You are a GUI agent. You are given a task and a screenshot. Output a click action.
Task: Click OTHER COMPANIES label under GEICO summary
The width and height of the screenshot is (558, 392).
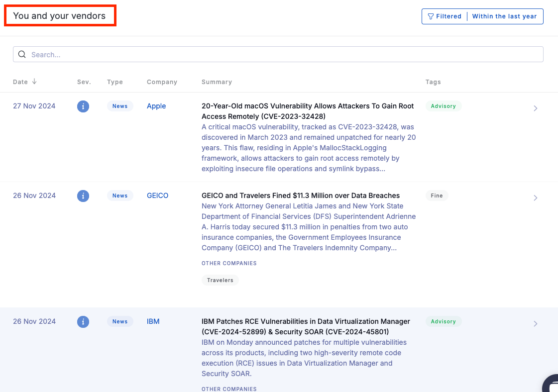tap(229, 263)
